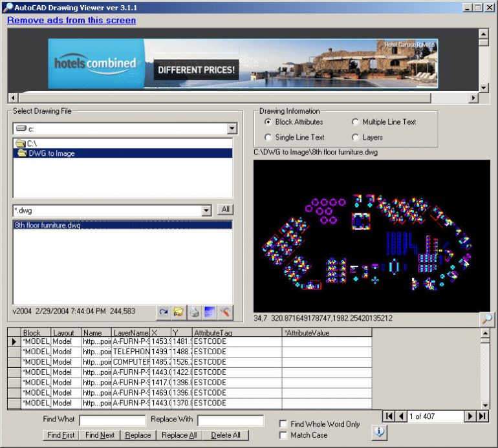Select the DWG to Image folder
Screen dimensions: 498x448
[51, 153]
